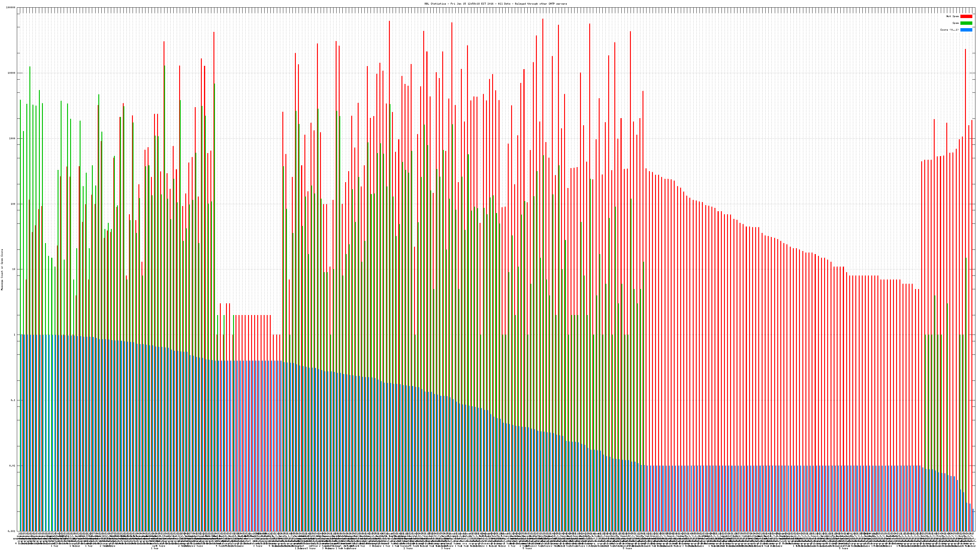The width and height of the screenshot is (980, 551).
Task: Click the blue Score legend swatch
Action: coord(966,30)
